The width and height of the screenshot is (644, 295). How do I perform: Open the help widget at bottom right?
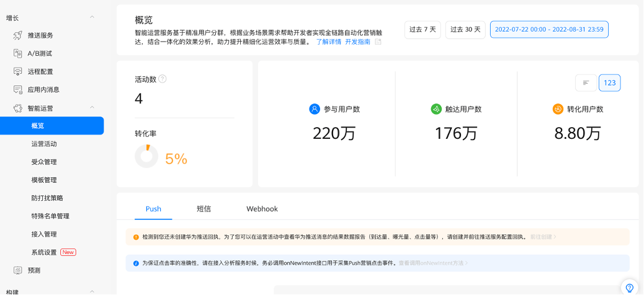click(x=629, y=288)
